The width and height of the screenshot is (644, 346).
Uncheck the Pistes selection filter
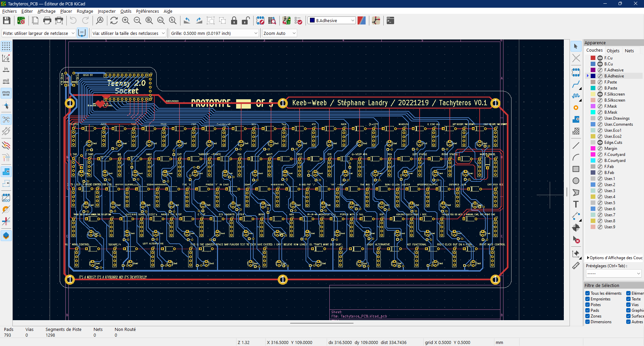(x=588, y=305)
